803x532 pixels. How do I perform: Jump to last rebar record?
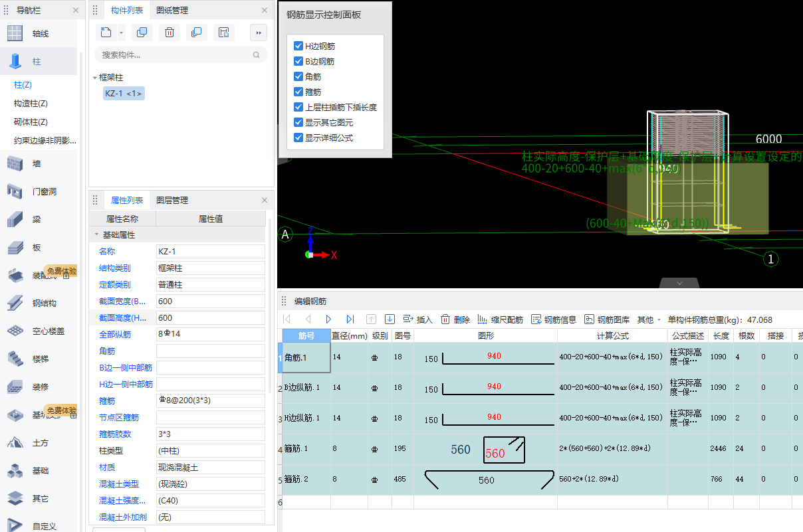[350, 319]
